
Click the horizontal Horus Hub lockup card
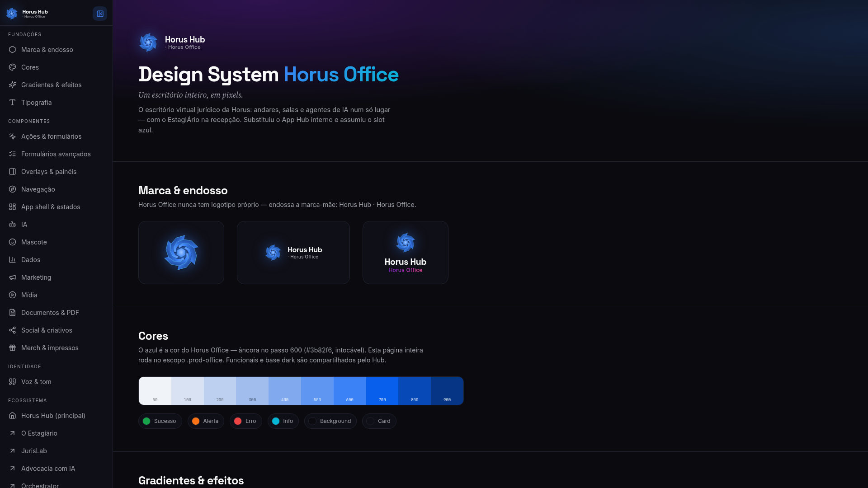point(293,253)
